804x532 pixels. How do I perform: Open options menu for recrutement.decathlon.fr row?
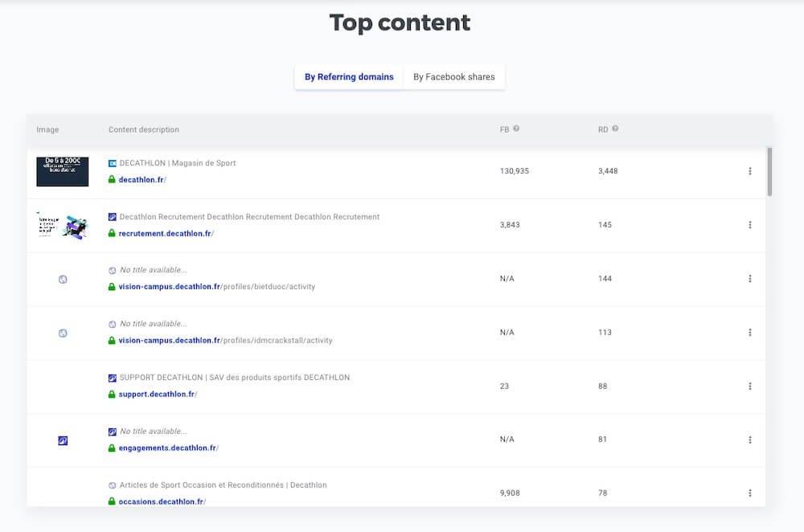[x=749, y=225]
